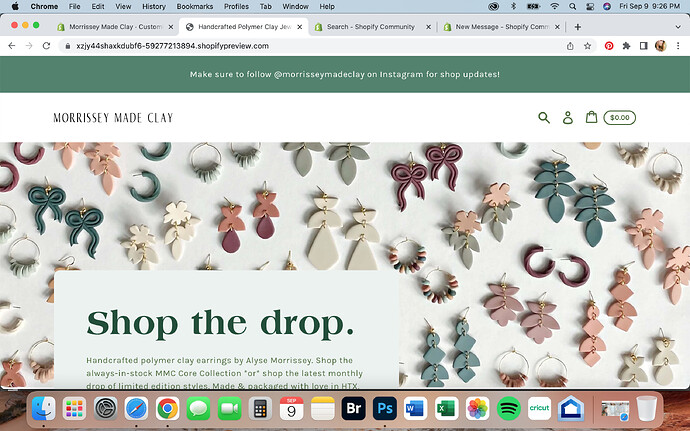Click the Shop the drop heading
The height and width of the screenshot is (431, 690).
pyautogui.click(x=220, y=324)
